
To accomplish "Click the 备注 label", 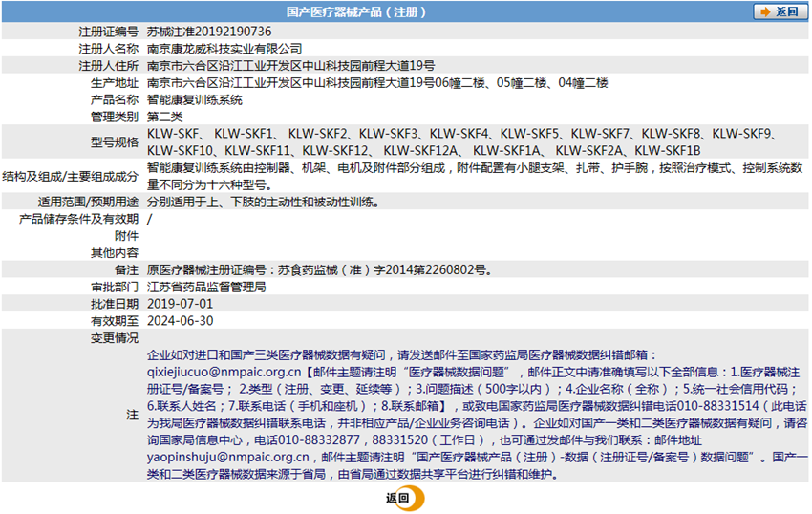I will coord(126,270).
